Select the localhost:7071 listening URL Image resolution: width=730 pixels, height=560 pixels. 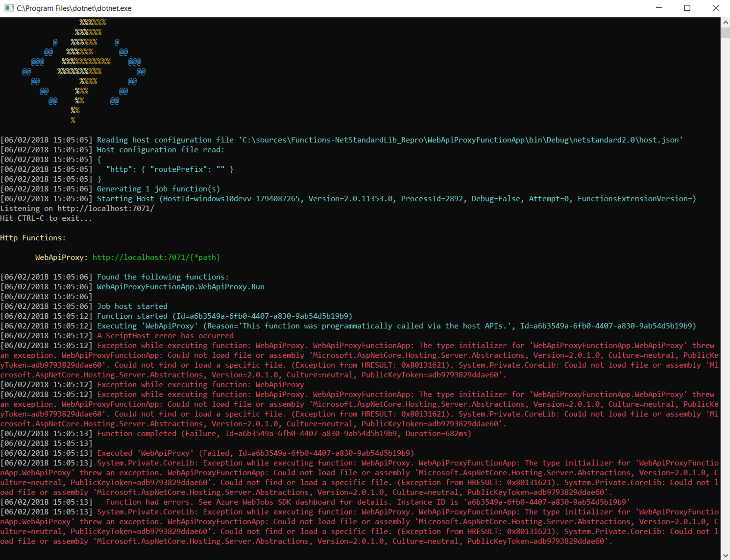[x=105, y=208]
